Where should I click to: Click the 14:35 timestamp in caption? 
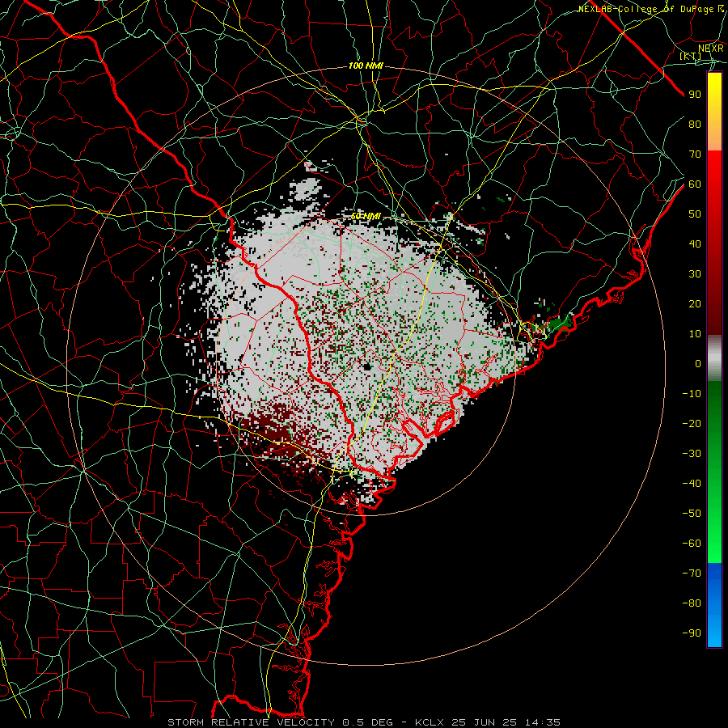(543, 722)
